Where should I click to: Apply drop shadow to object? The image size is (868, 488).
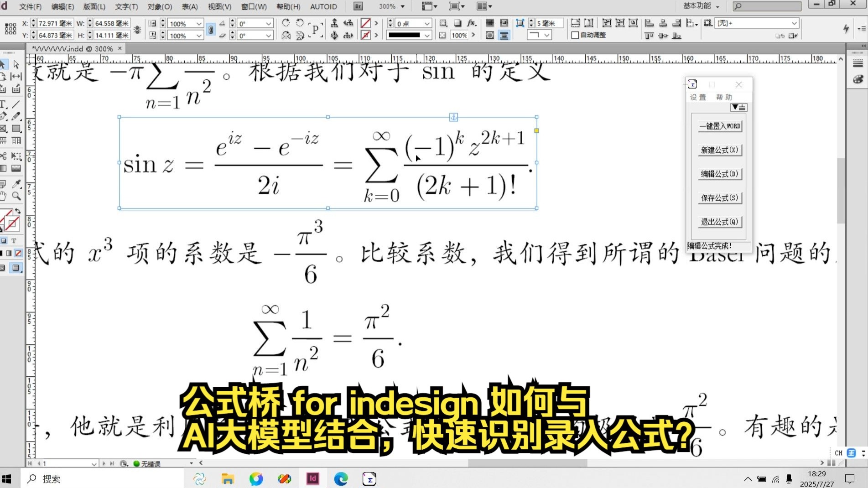coord(457,23)
